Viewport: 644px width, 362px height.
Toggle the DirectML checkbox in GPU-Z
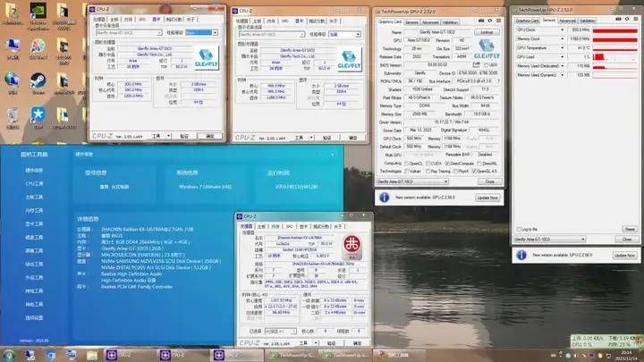[x=479, y=164]
